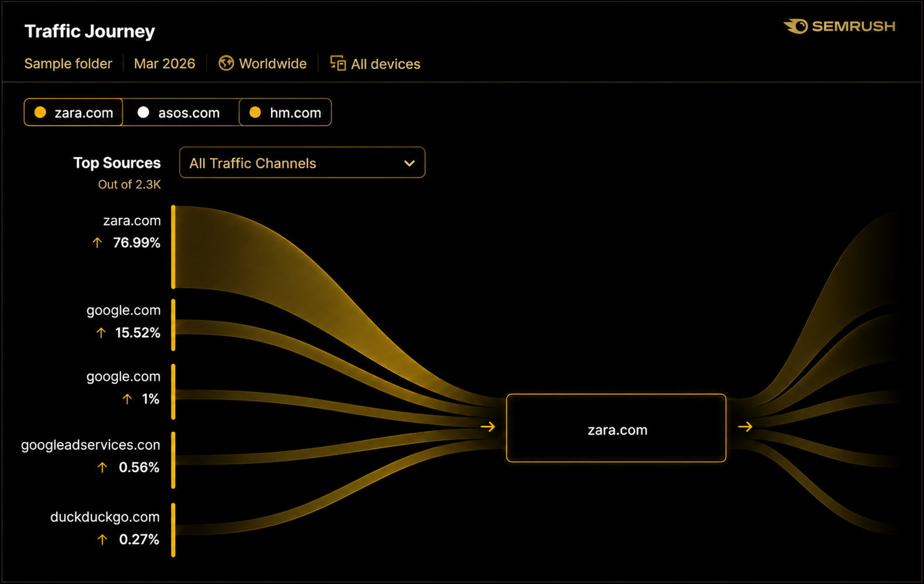Viewport: 924px width, 584px height.
Task: Click the Worldwide globe icon
Action: (x=226, y=63)
